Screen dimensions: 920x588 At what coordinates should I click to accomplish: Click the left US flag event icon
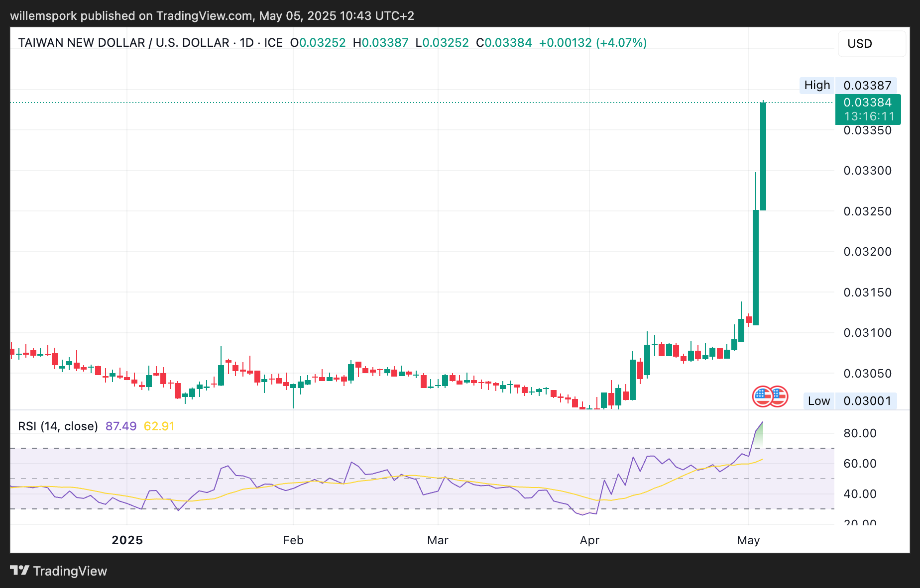coord(762,396)
